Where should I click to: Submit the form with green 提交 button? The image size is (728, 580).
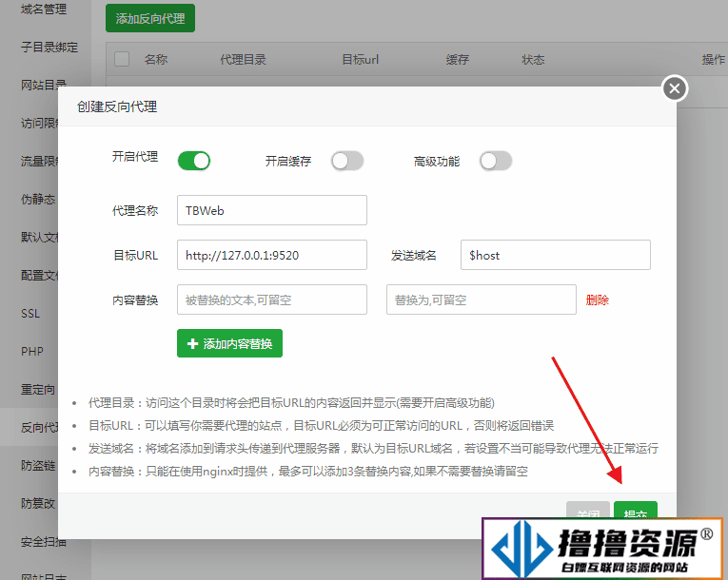[x=636, y=510]
